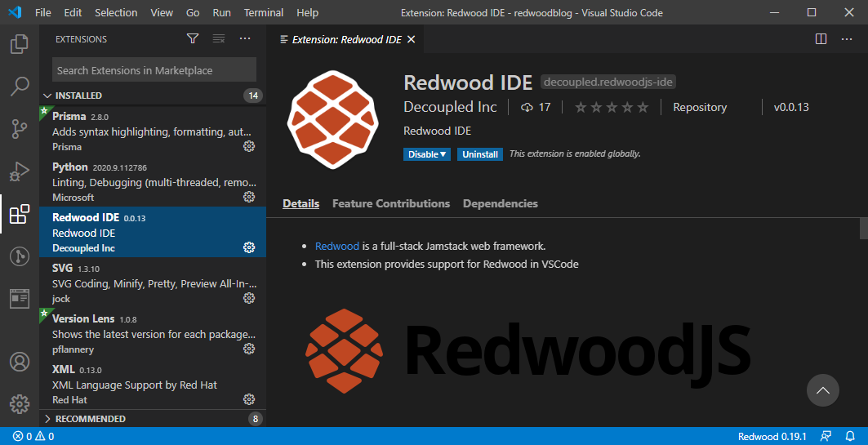Open the Explorer view in activity bar

pyautogui.click(x=20, y=44)
